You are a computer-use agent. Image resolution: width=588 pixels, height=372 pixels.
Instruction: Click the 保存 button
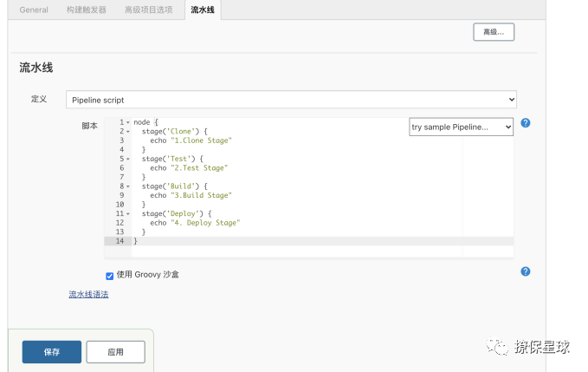point(52,352)
